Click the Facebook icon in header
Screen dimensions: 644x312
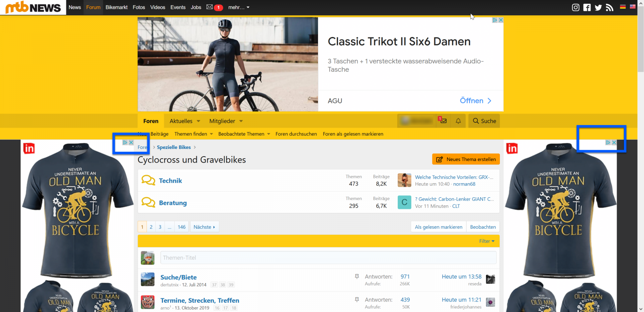pos(587,7)
